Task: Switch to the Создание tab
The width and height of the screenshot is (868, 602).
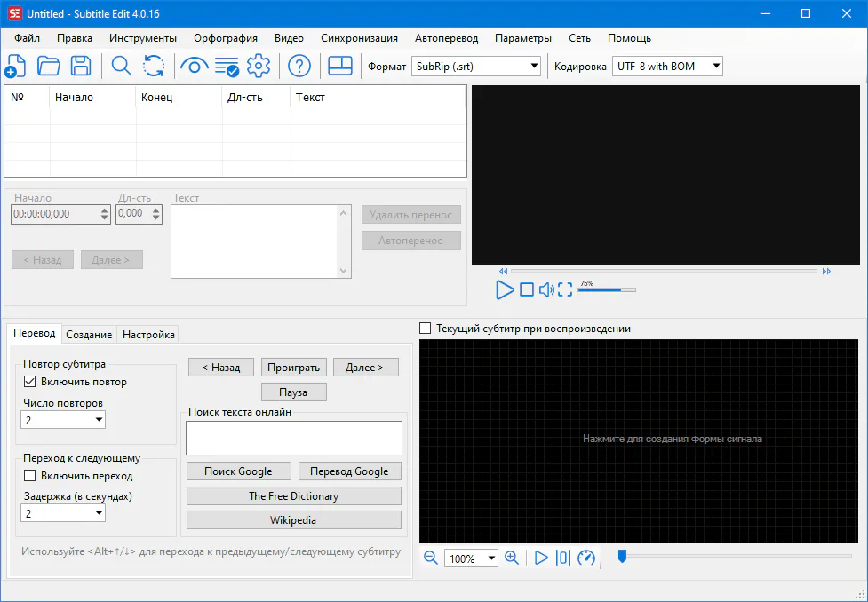Action: pyautogui.click(x=89, y=335)
